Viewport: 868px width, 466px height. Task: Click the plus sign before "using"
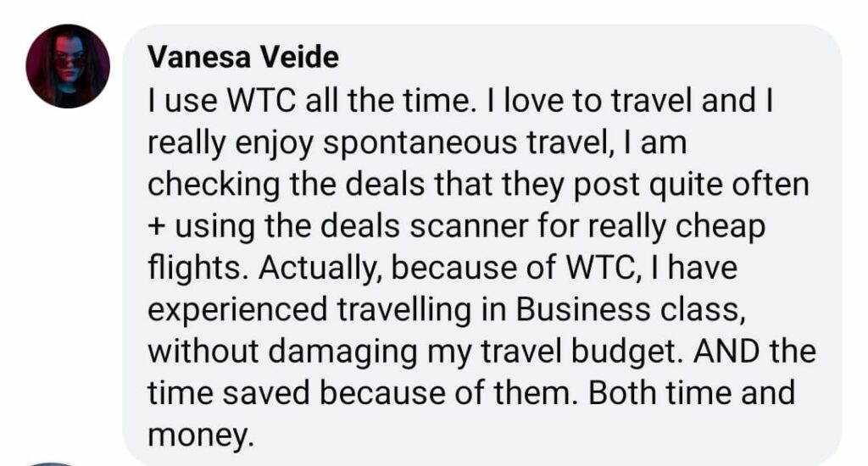pos(157,227)
